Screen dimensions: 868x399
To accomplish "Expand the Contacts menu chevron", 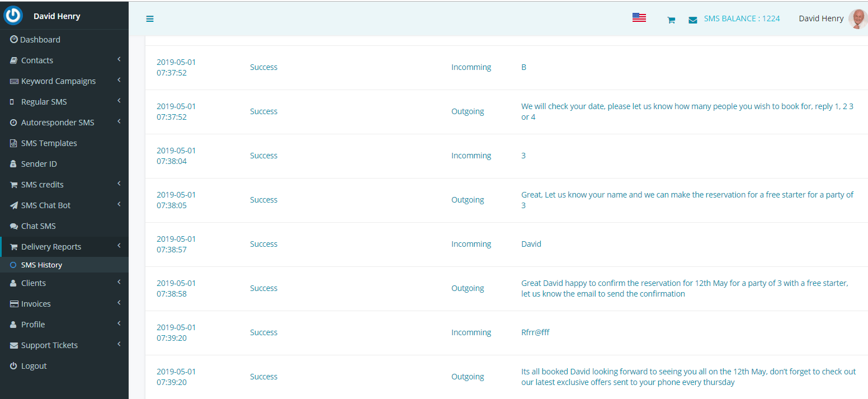I will click(119, 59).
